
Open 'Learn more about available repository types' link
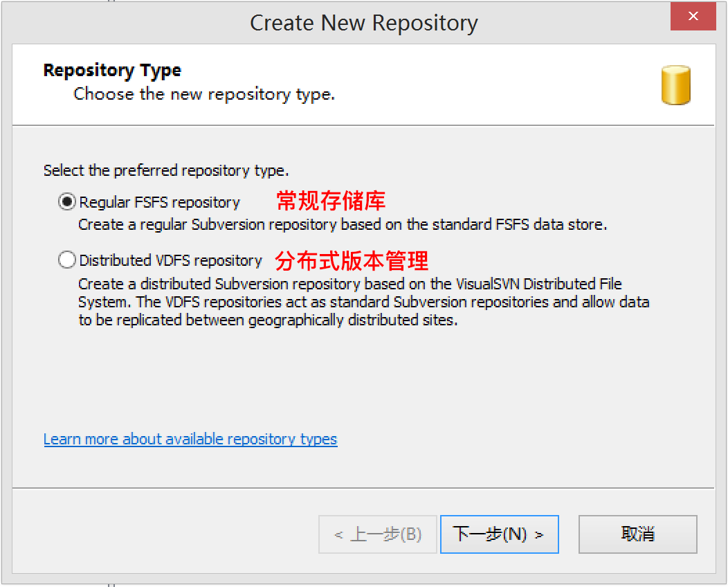[190, 440]
